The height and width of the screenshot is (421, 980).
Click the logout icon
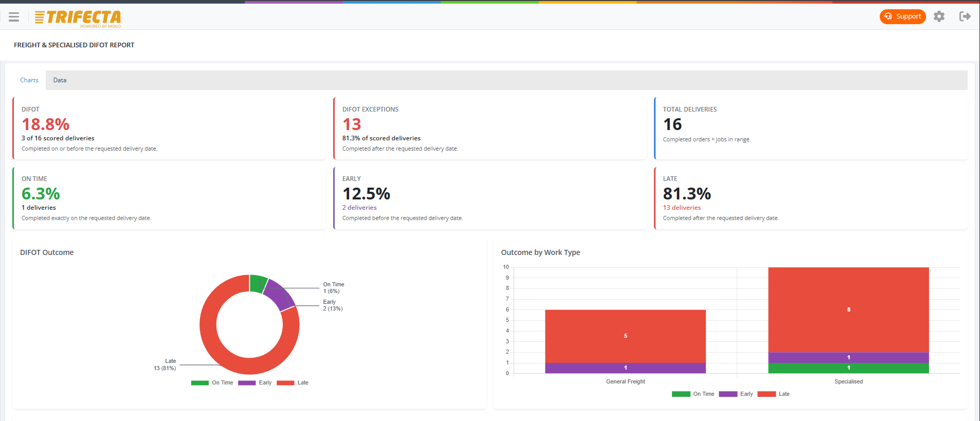(965, 16)
